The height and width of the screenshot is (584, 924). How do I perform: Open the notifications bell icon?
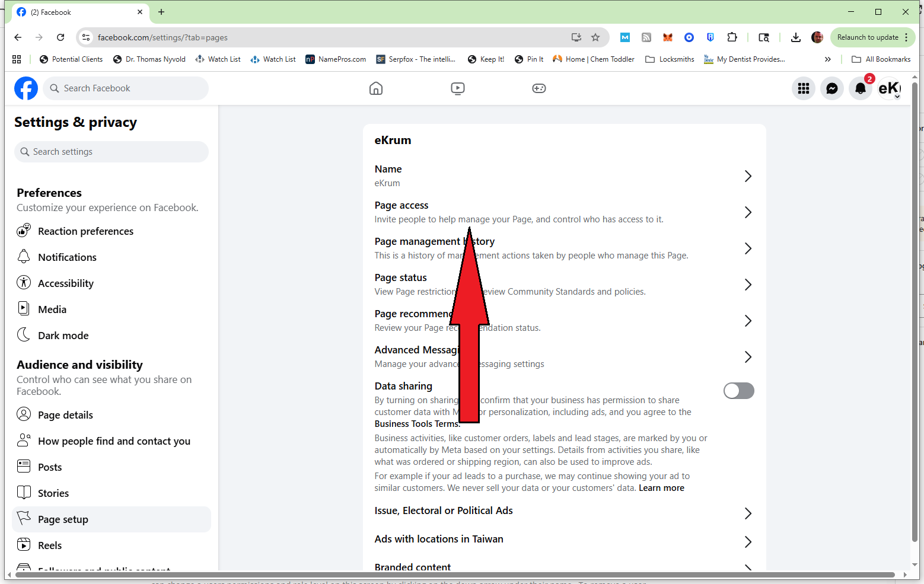pyautogui.click(x=861, y=88)
